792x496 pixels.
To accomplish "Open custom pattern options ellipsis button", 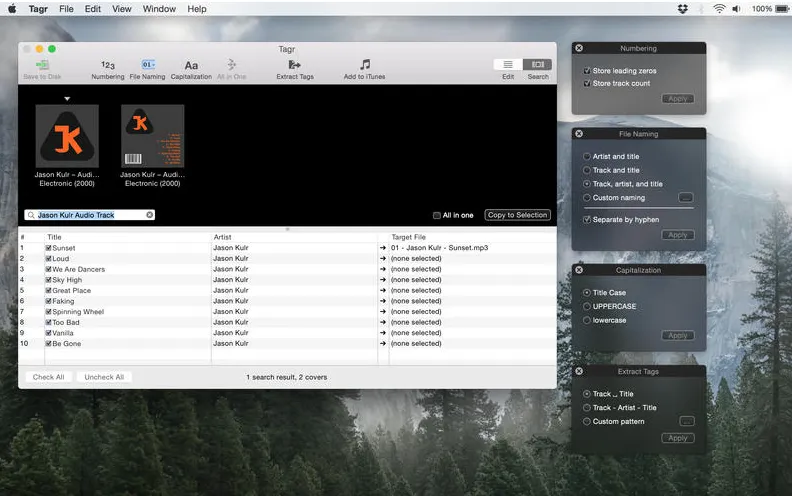I will [686, 421].
